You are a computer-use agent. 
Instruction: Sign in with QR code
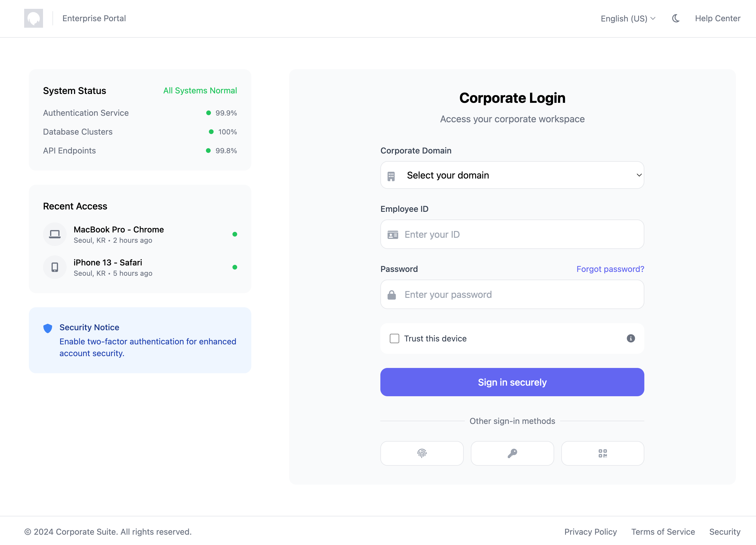(603, 453)
